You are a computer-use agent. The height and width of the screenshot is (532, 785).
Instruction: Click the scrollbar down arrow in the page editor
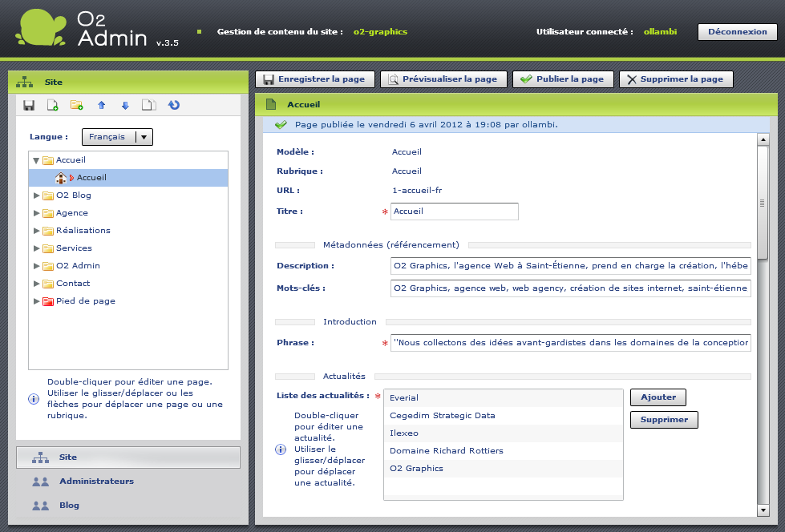tap(763, 510)
